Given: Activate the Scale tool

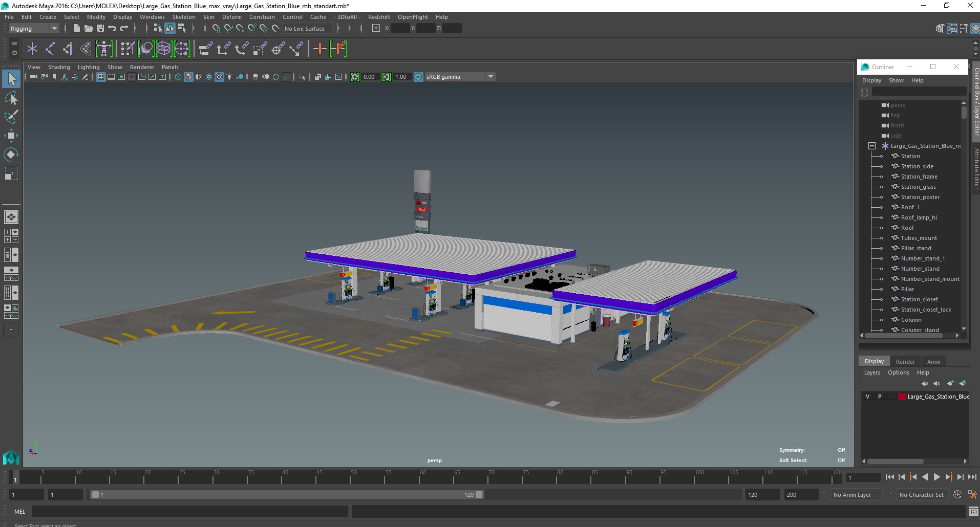Looking at the screenshot, I should pyautogui.click(x=11, y=173).
